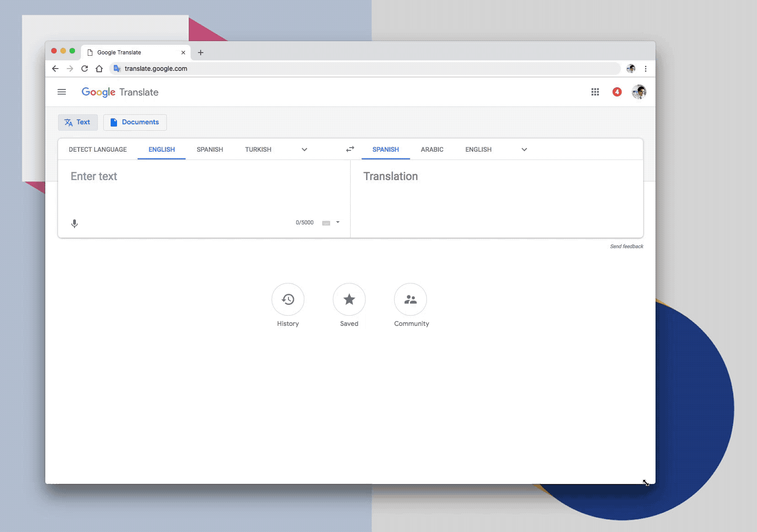The image size is (757, 532).
Task: Select Spanish as target language
Action: [386, 149]
